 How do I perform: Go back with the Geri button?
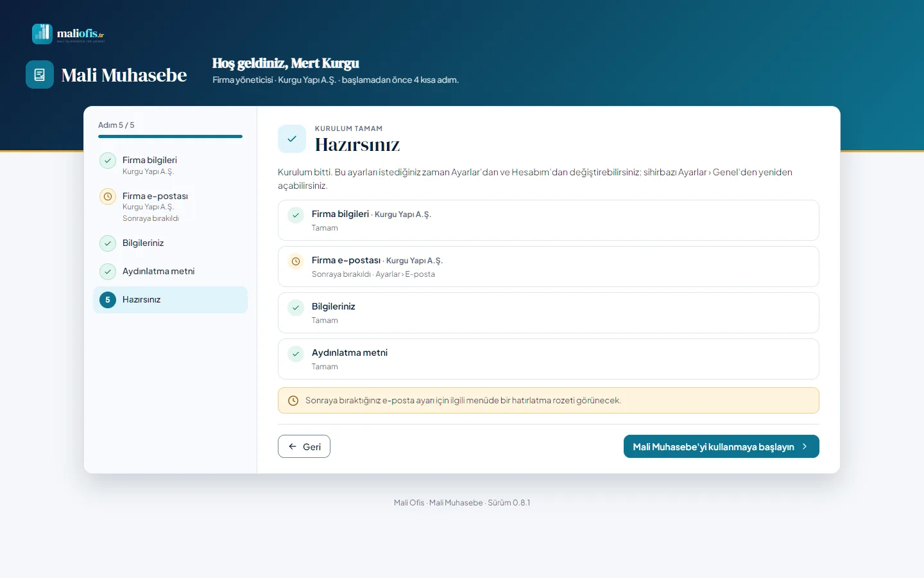pyautogui.click(x=304, y=446)
